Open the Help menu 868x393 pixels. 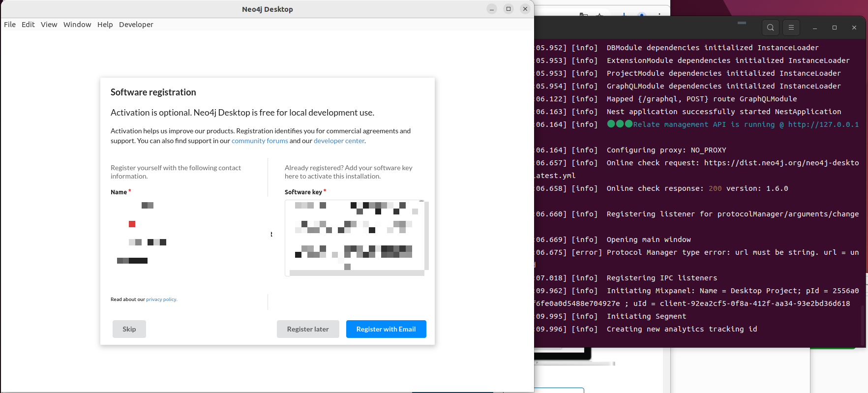click(x=105, y=25)
